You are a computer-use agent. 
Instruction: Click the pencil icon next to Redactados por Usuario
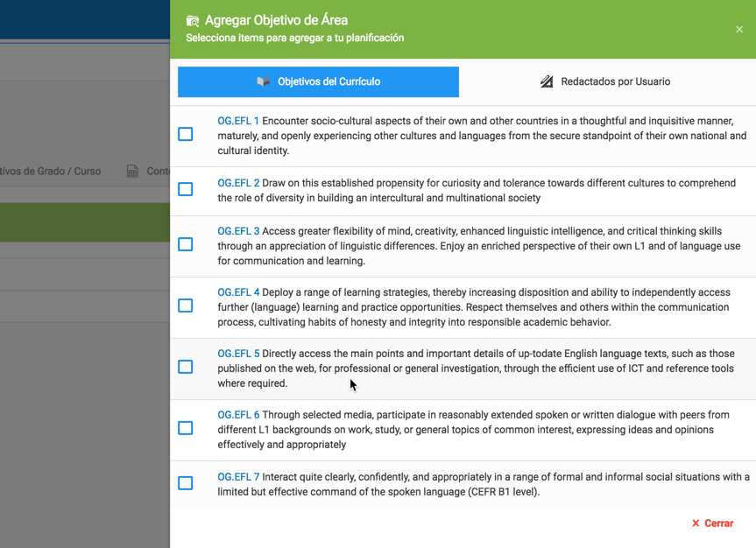point(547,81)
